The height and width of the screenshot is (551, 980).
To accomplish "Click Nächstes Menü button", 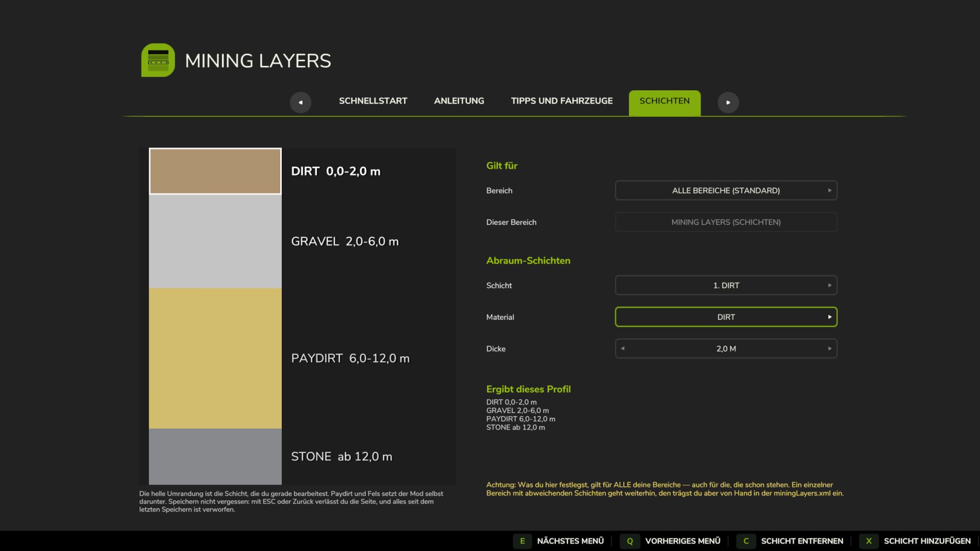I will pyautogui.click(x=570, y=541).
